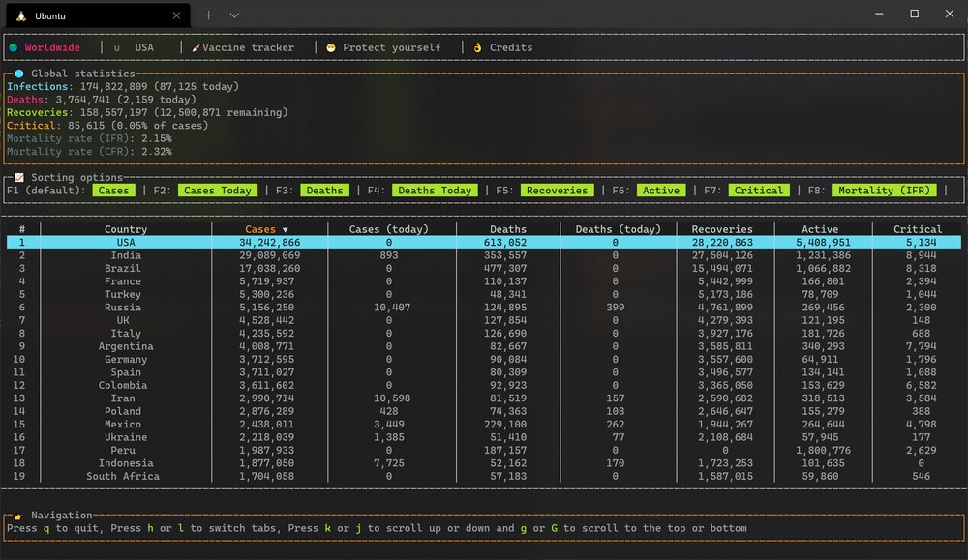Click the Deaths (today) column header

click(618, 229)
